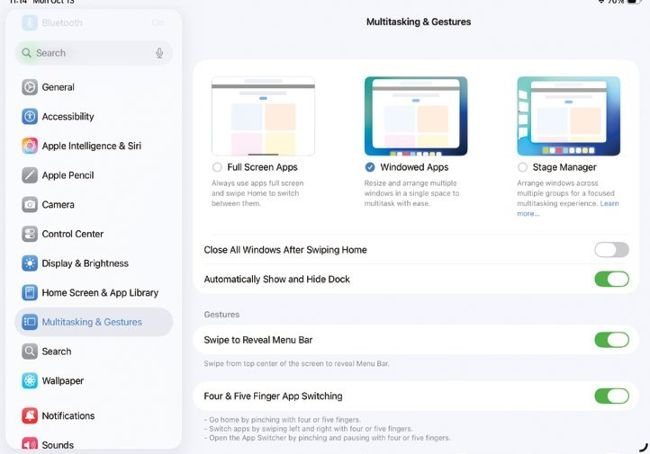Go to Notifications settings
Screen dimensions: 650x454
68,415
